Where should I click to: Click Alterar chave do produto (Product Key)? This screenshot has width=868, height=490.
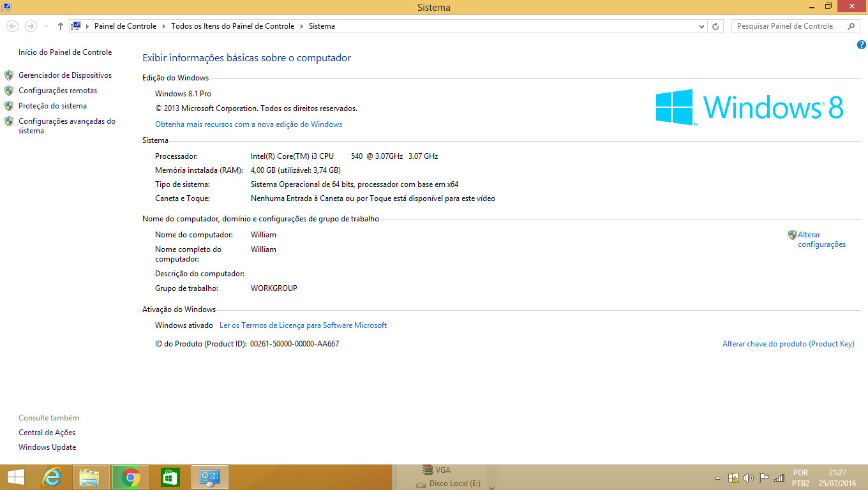(788, 344)
